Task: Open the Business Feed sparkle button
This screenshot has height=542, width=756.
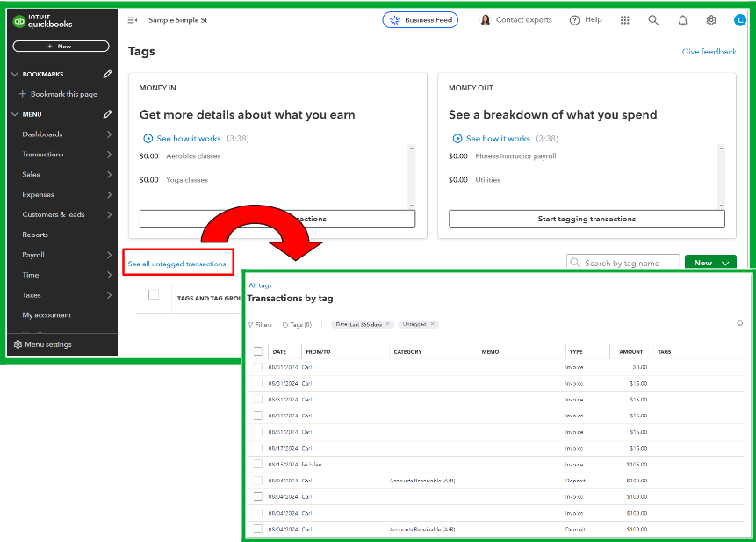Action: [420, 20]
